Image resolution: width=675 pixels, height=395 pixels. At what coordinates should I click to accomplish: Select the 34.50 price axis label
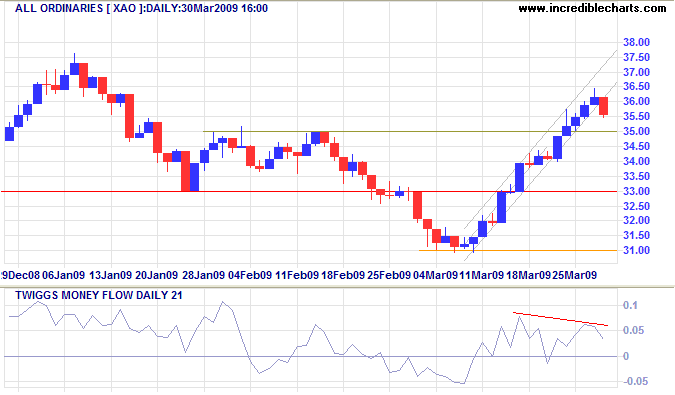point(636,146)
